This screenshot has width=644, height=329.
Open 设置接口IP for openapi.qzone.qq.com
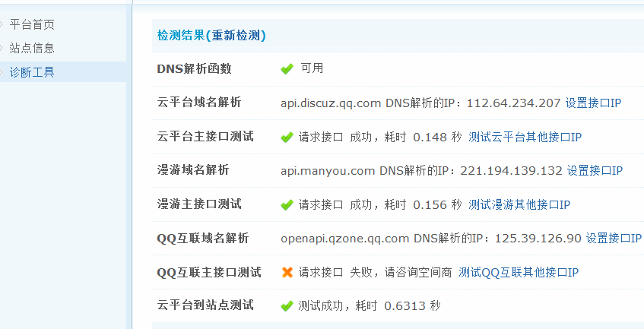[613, 239]
